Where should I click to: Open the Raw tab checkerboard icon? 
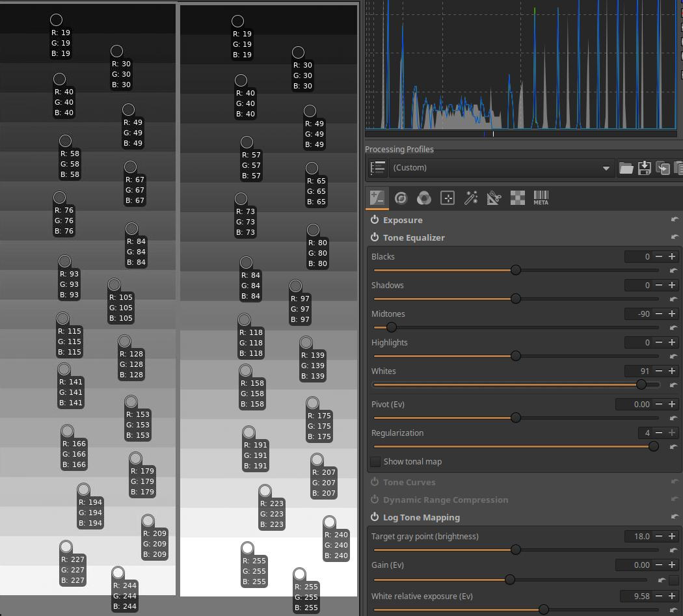point(517,198)
